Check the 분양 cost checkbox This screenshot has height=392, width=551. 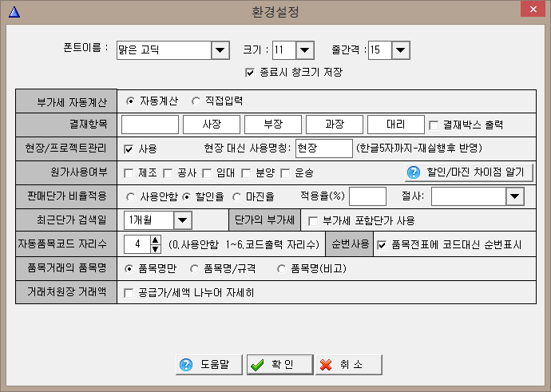pyautogui.click(x=246, y=173)
